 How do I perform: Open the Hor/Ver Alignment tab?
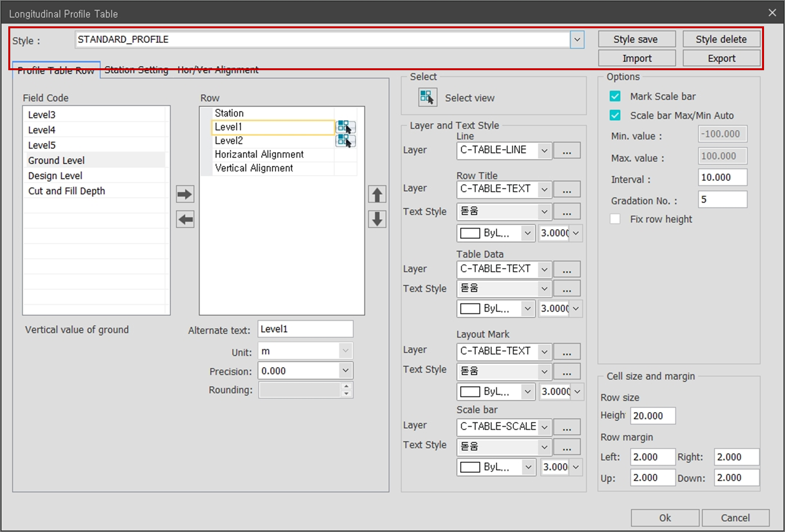218,70
